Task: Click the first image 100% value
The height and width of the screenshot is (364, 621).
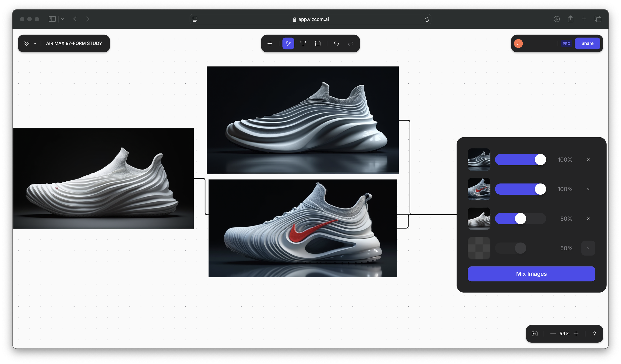Action: (x=565, y=159)
